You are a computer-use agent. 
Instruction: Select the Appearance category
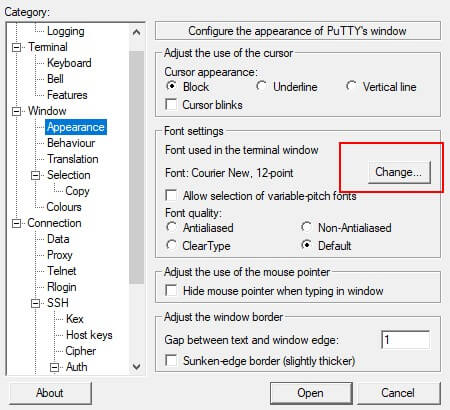[x=76, y=127]
